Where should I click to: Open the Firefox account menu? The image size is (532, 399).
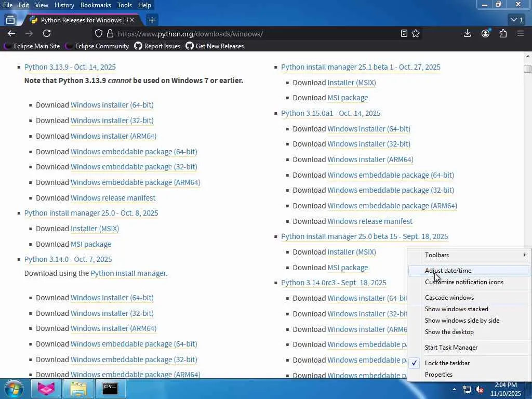(486, 33)
